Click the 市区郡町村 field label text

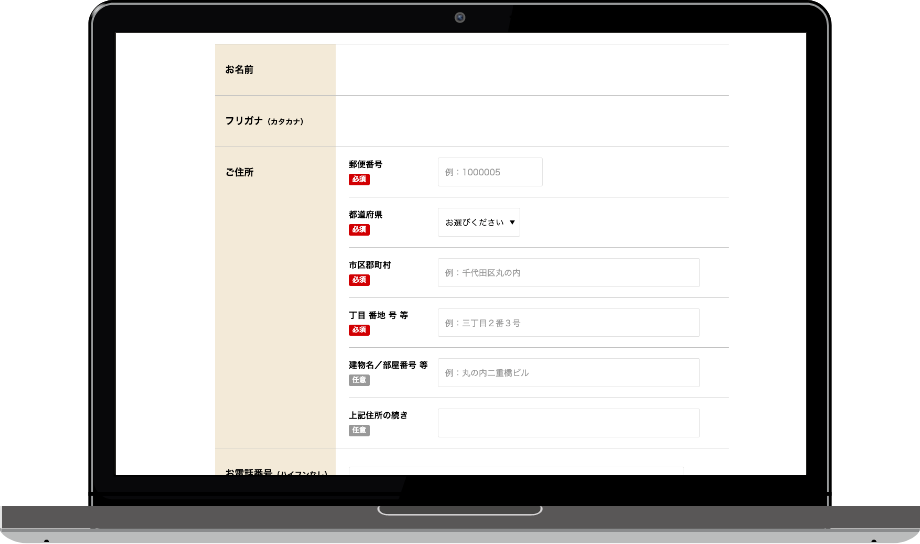(x=370, y=264)
